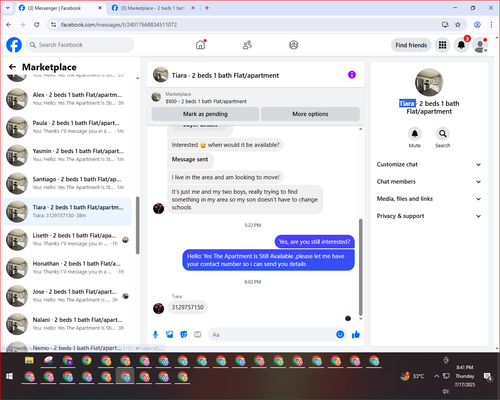Switch to the Marketplace 2 beds tab

pyautogui.click(x=153, y=8)
